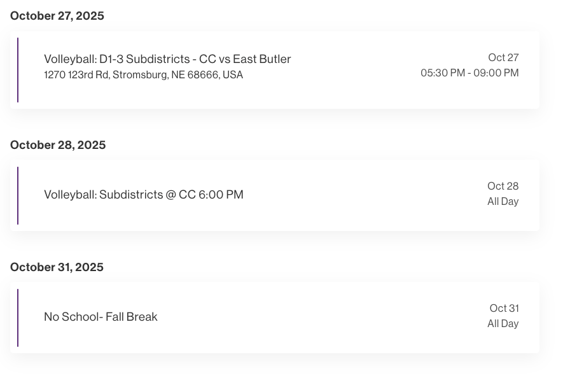Click purple accent bar on East Butler event

click(x=18, y=70)
